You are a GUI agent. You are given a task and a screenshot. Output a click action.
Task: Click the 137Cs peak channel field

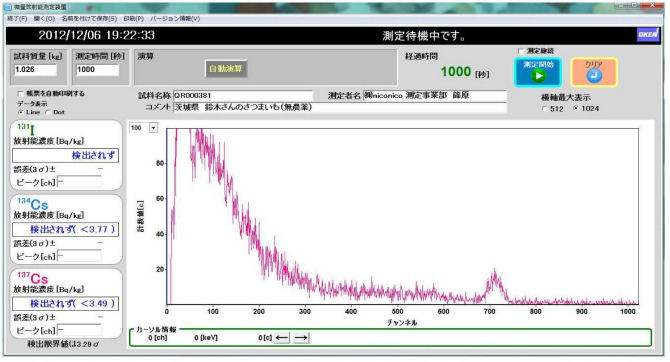pos(79,330)
